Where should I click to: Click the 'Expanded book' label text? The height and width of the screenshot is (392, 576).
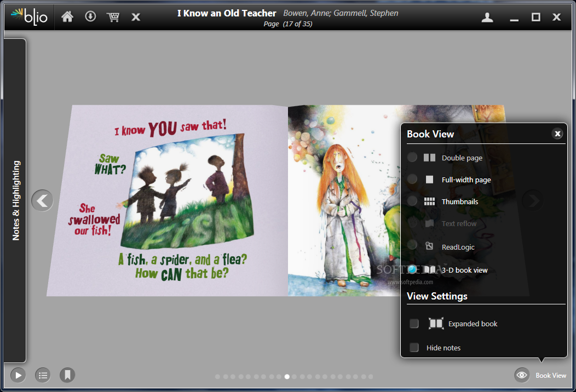(x=473, y=324)
